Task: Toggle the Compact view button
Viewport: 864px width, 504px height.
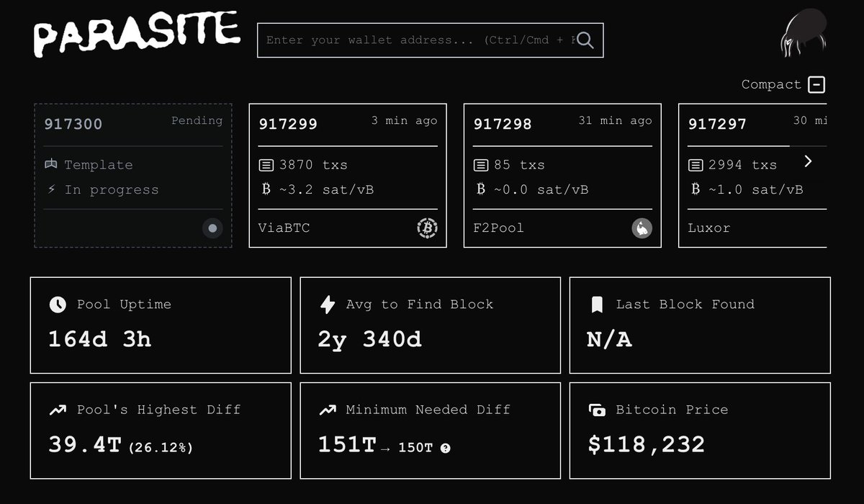Action: pyautogui.click(x=783, y=84)
